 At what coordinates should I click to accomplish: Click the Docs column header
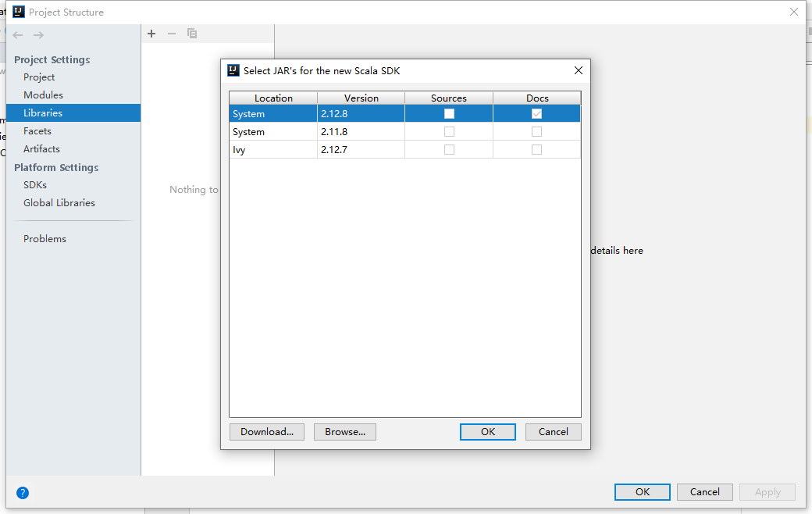point(537,98)
